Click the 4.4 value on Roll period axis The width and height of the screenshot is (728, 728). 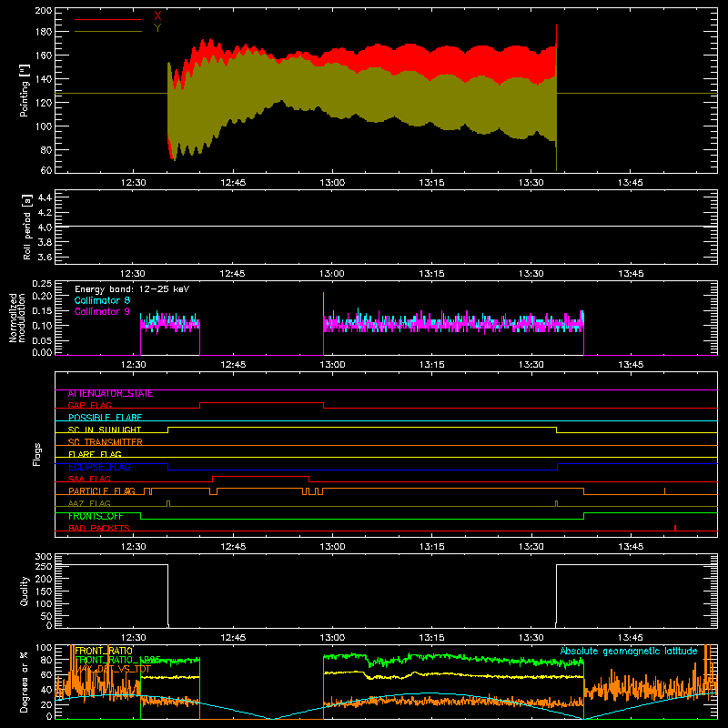[44, 197]
